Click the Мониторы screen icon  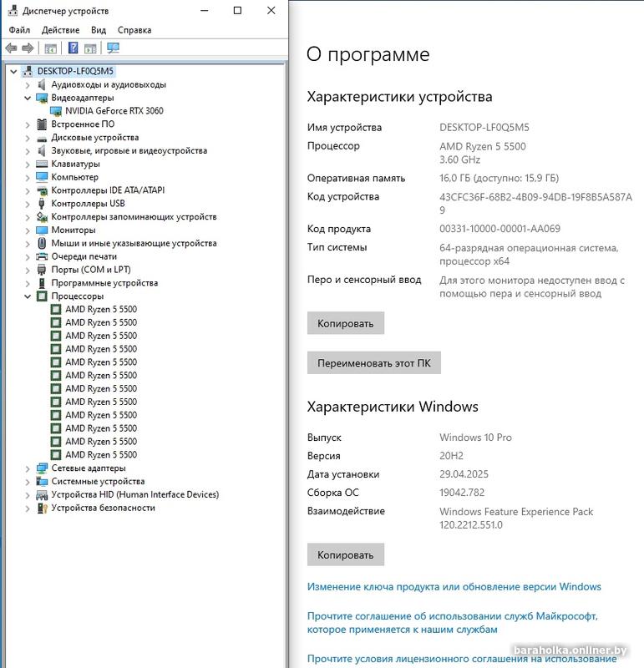(x=42, y=230)
